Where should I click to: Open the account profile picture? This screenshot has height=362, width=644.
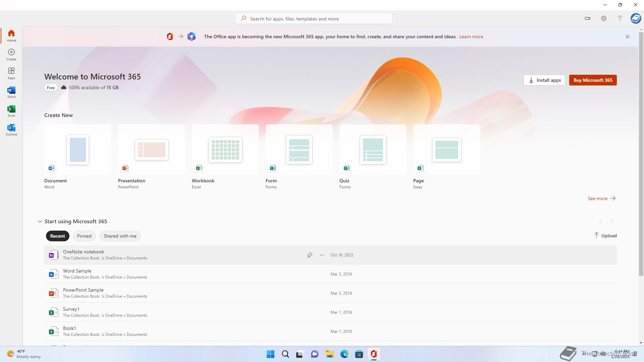pos(636,18)
